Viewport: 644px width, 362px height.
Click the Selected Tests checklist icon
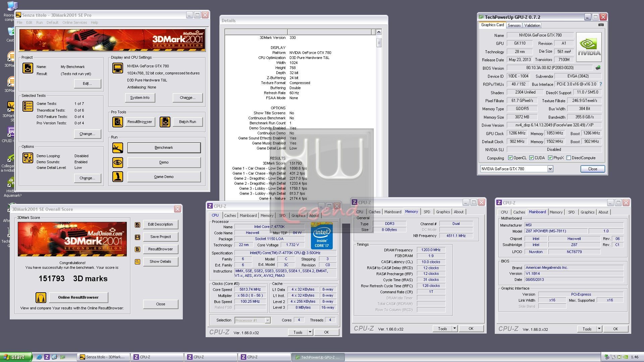pyautogui.click(x=28, y=106)
